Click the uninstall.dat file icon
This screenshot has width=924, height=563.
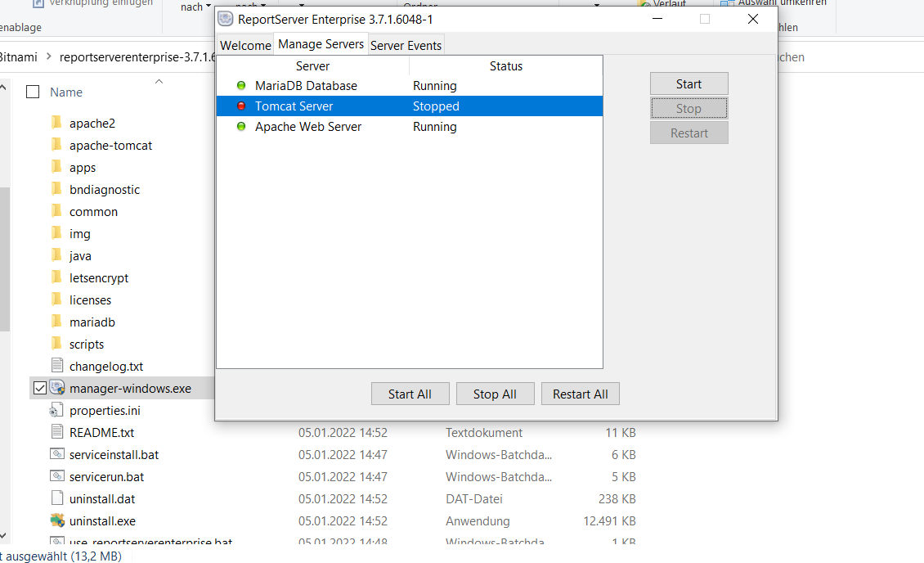pyautogui.click(x=57, y=498)
